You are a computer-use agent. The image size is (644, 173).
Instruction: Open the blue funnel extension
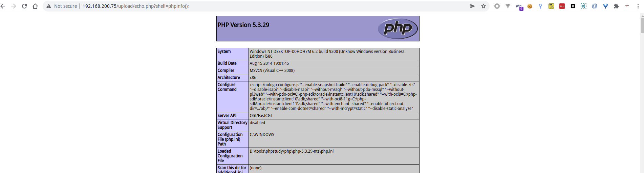click(605, 6)
